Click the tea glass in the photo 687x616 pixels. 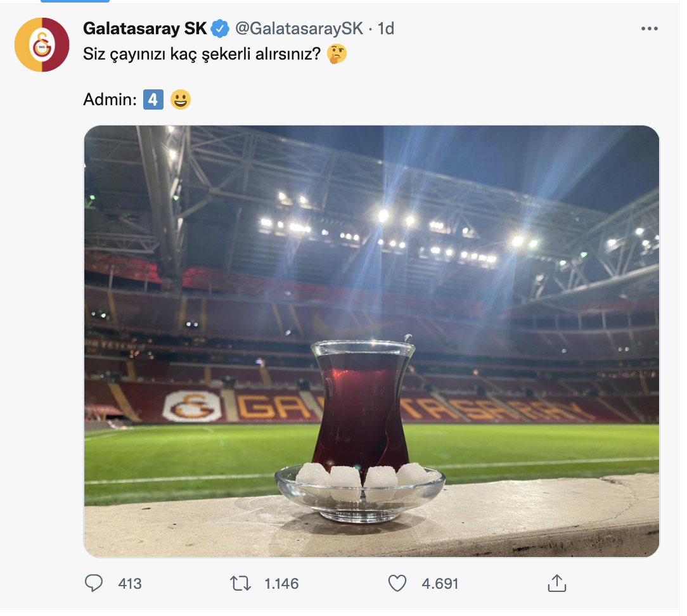pyautogui.click(x=362, y=406)
